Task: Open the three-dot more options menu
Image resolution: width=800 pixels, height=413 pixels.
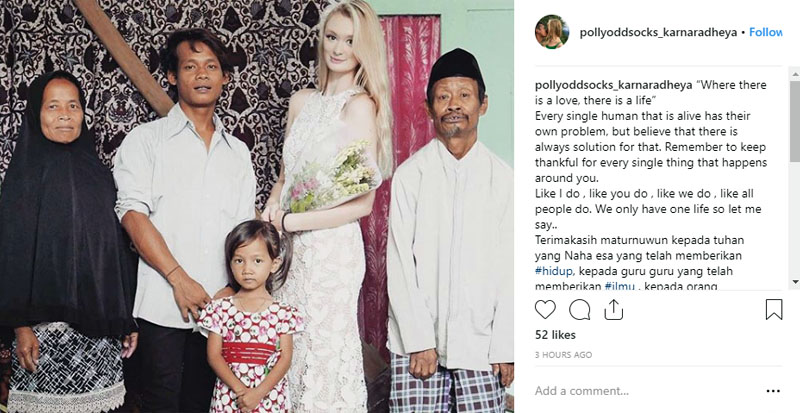Action: (773, 391)
